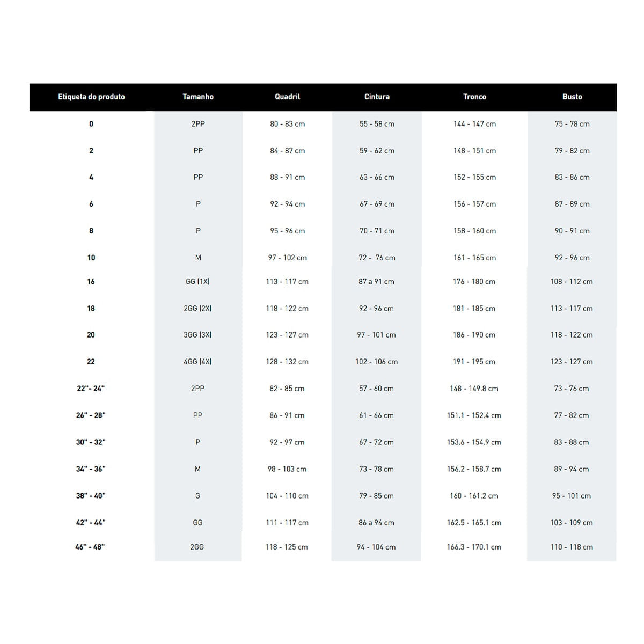Click the 3GG (3X) size cell
This screenshot has width=644, height=644.
(197, 335)
